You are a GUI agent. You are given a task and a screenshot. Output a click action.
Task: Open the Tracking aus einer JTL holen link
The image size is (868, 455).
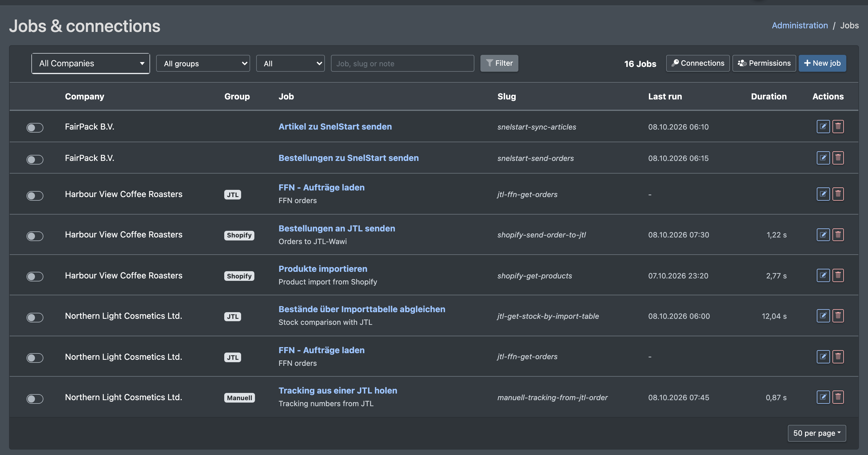[338, 390]
